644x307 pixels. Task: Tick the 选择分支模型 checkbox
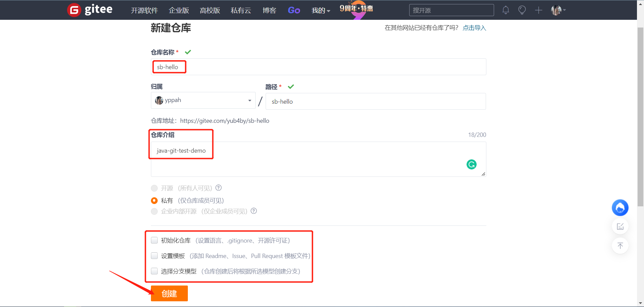[154, 271]
